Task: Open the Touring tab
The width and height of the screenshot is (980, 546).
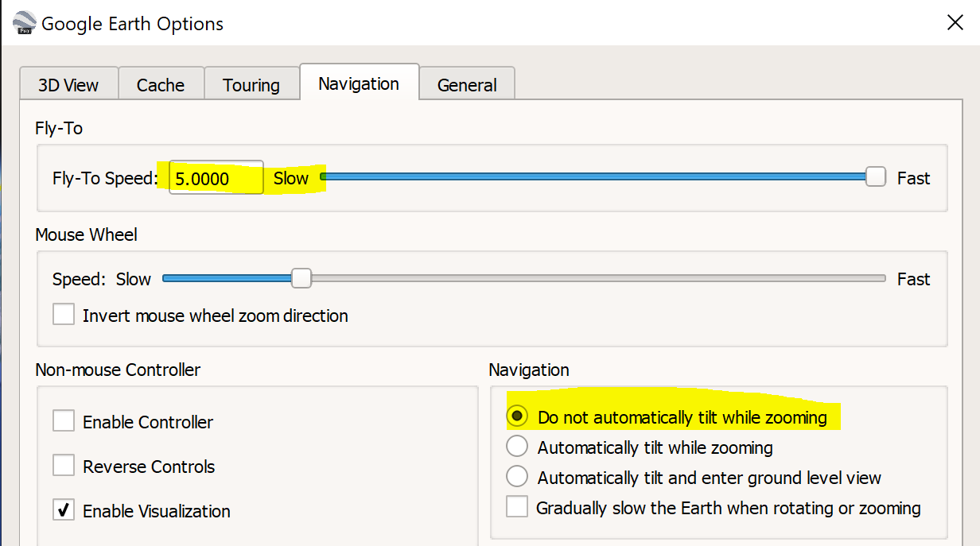Action: pyautogui.click(x=251, y=85)
